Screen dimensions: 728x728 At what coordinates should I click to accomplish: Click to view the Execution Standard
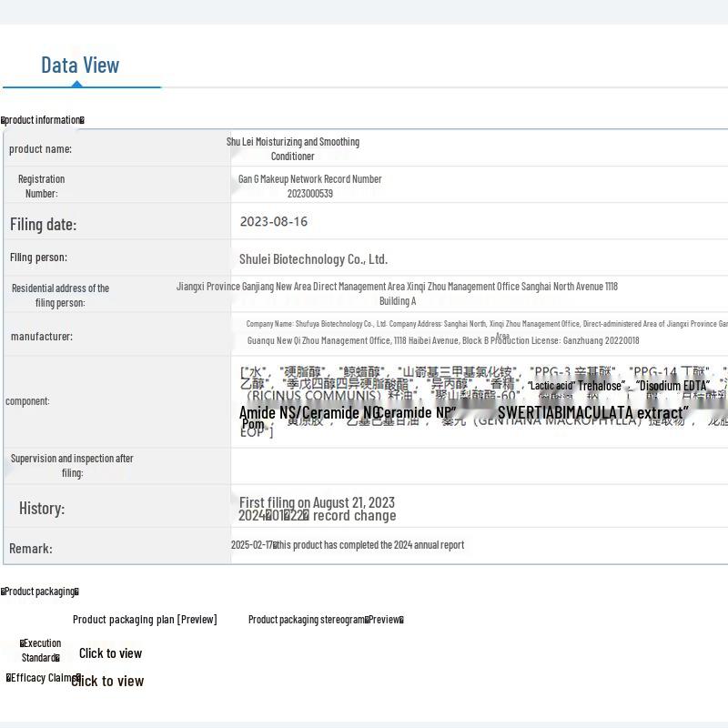[x=110, y=653]
